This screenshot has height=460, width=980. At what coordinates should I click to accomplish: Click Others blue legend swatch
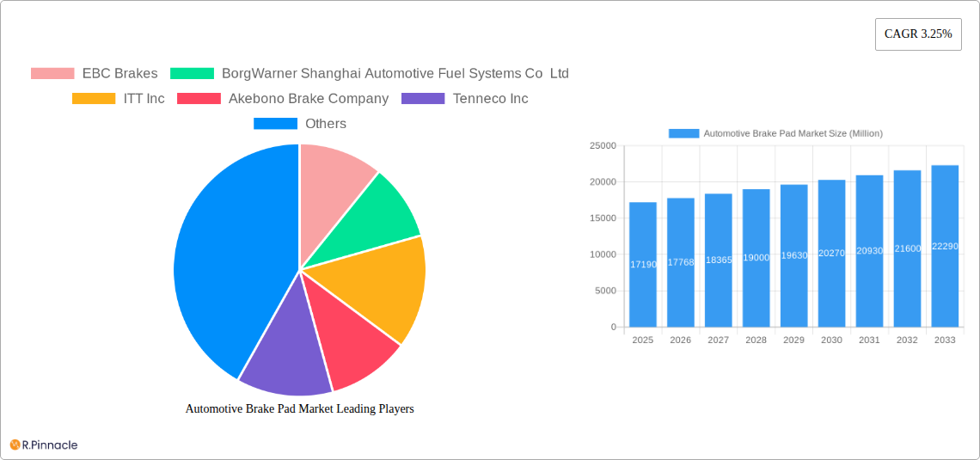[x=275, y=124]
